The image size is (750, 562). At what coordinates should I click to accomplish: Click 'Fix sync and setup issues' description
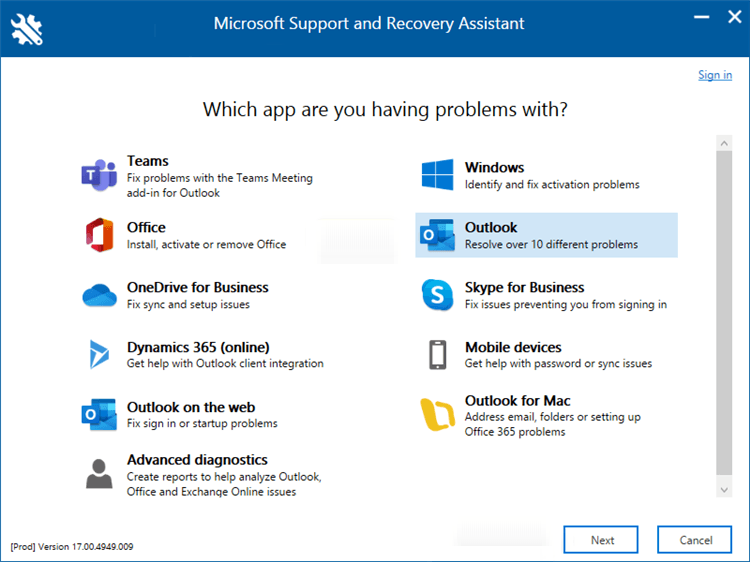pos(188,305)
